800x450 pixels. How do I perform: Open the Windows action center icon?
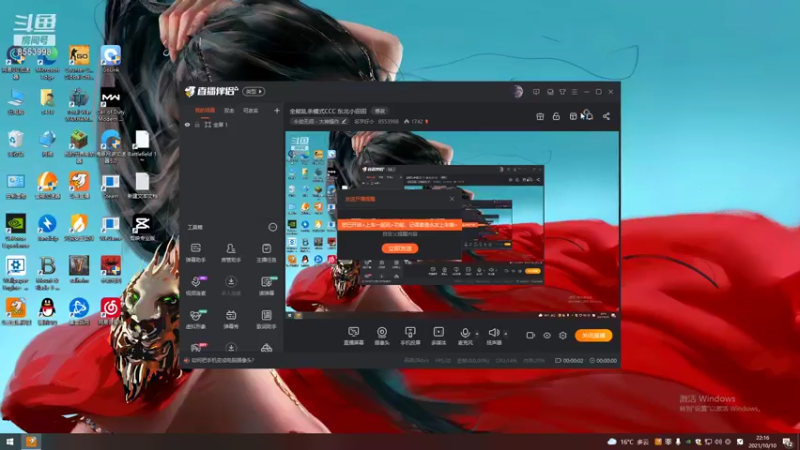click(x=788, y=442)
